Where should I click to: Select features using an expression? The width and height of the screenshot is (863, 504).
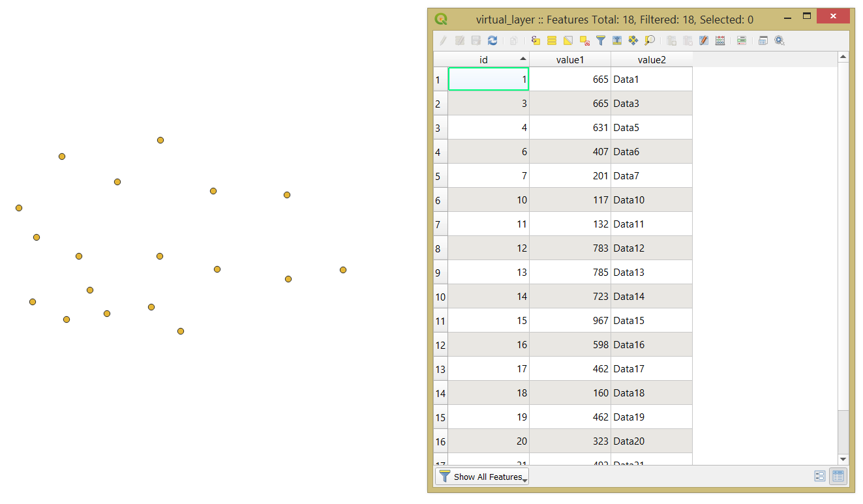(x=536, y=40)
